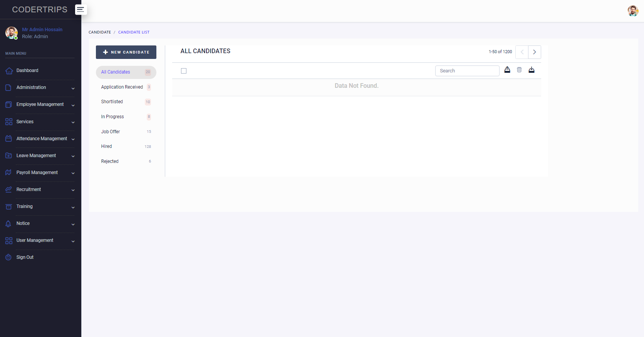Screen dimensions: 644x337
Task: Expand the Recruitment chevron
Action: (x=73, y=190)
